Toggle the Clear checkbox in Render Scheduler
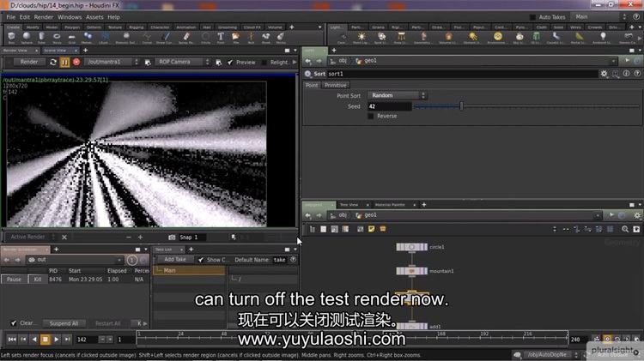The image size is (644, 361). (x=14, y=323)
